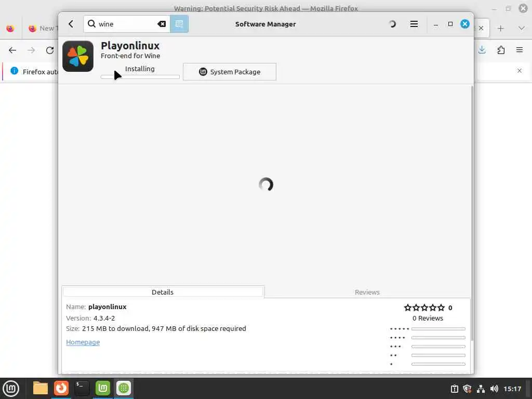This screenshot has height=399, width=532.
Task: Close the current Firefox tab
Action: (x=481, y=29)
